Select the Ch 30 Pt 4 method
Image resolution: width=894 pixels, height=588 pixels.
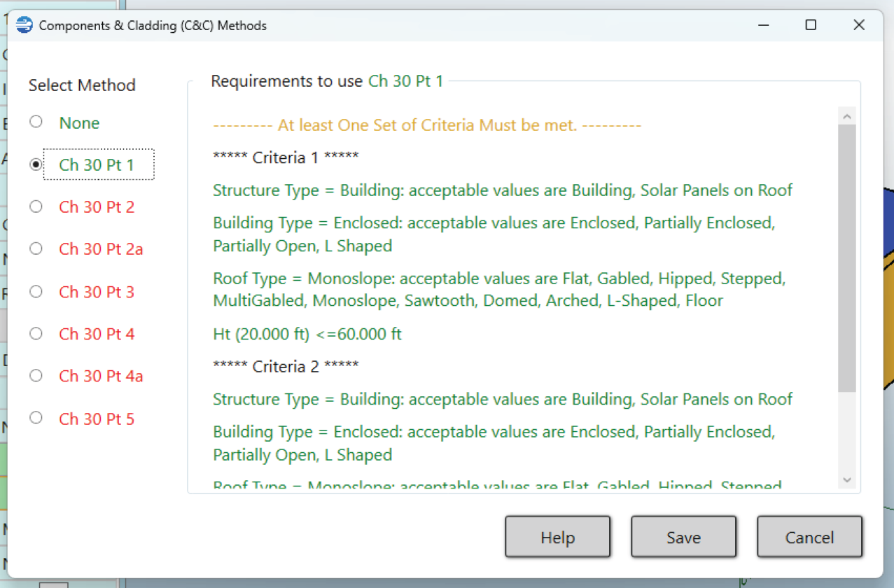coord(36,334)
